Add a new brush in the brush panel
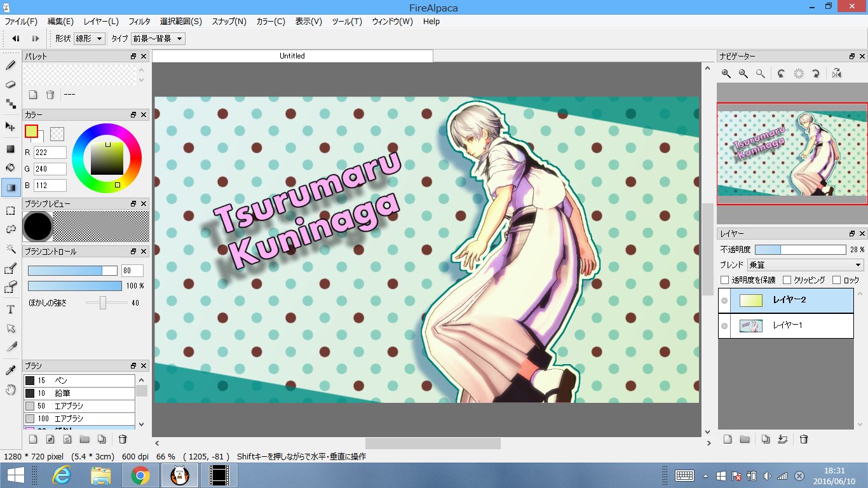This screenshot has height=488, width=868. click(33, 439)
